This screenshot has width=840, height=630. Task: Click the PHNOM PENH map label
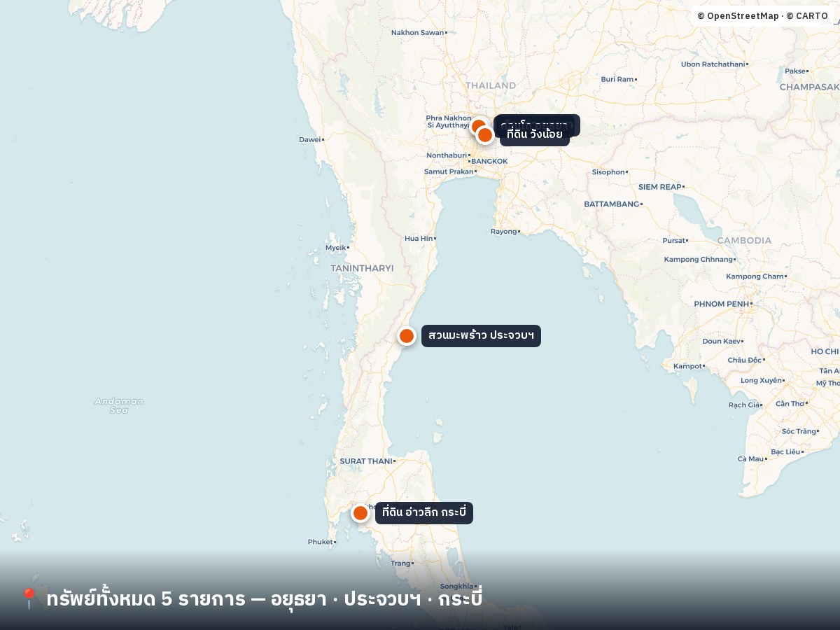pyautogui.click(x=722, y=304)
